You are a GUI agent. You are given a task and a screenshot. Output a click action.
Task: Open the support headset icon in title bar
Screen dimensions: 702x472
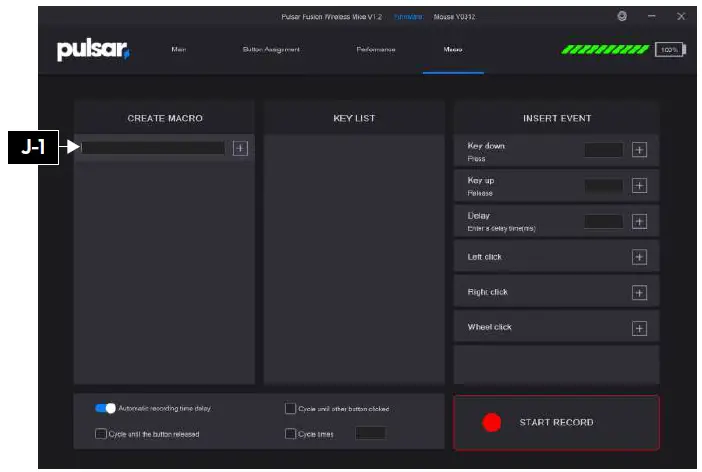tap(622, 17)
